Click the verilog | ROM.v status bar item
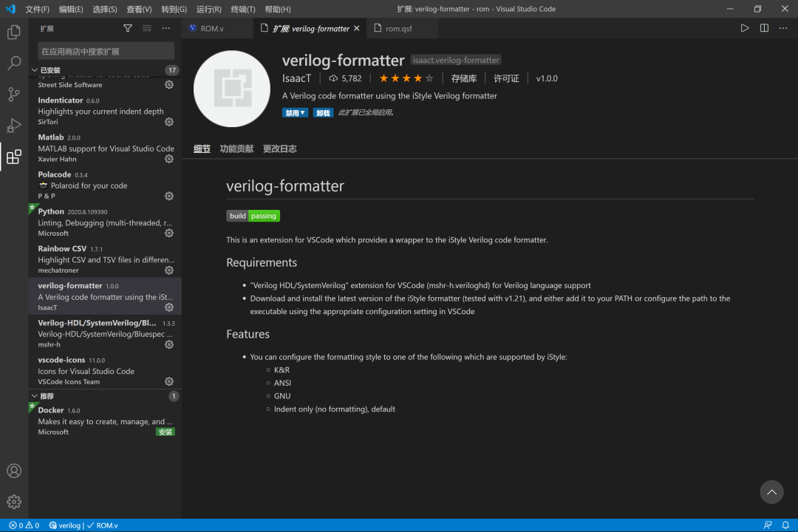 pyautogui.click(x=83, y=525)
